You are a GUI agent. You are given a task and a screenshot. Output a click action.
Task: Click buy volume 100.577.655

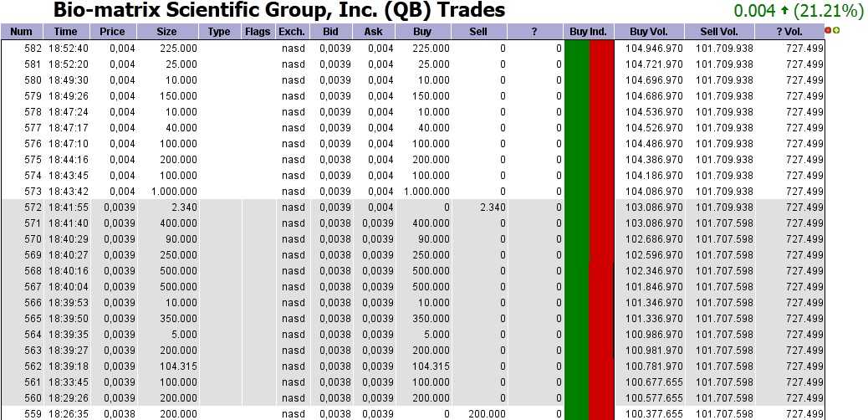pos(654,399)
